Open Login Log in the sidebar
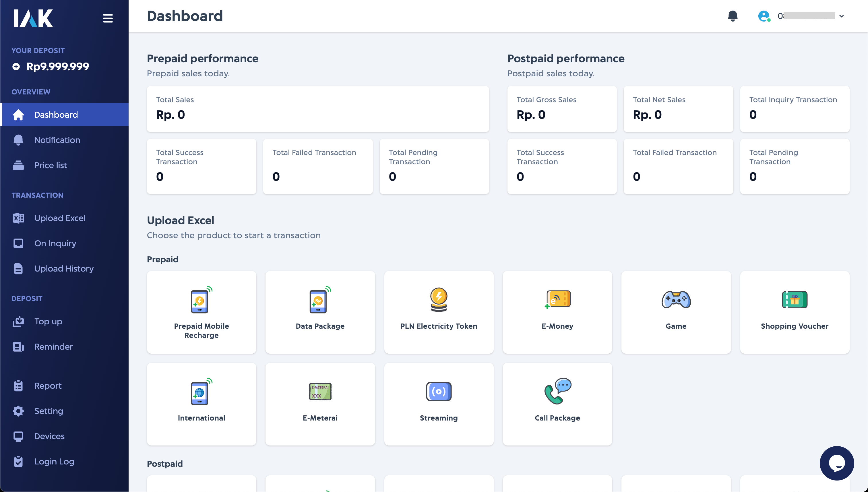 pyautogui.click(x=64, y=462)
